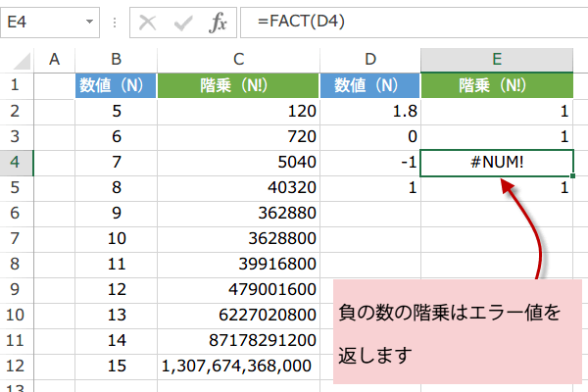588x392 pixels.
Task: Click cell C7 with value 3628800
Action: click(x=238, y=239)
